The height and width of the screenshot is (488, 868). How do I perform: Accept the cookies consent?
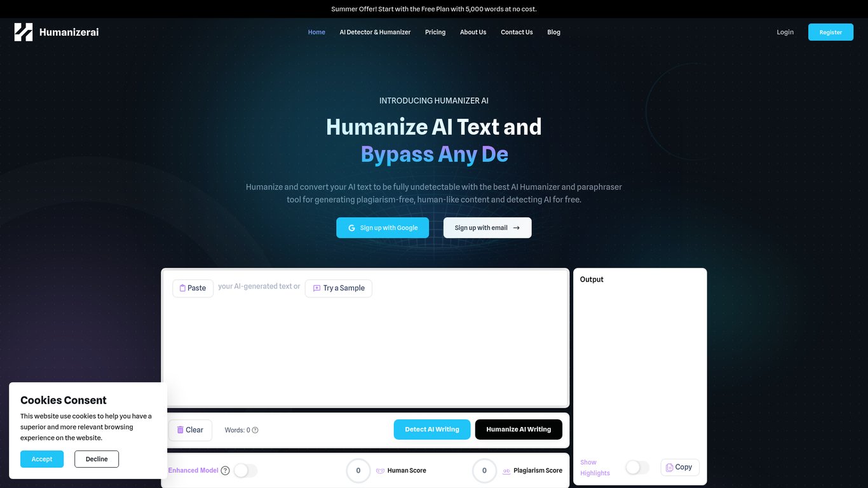click(x=42, y=459)
